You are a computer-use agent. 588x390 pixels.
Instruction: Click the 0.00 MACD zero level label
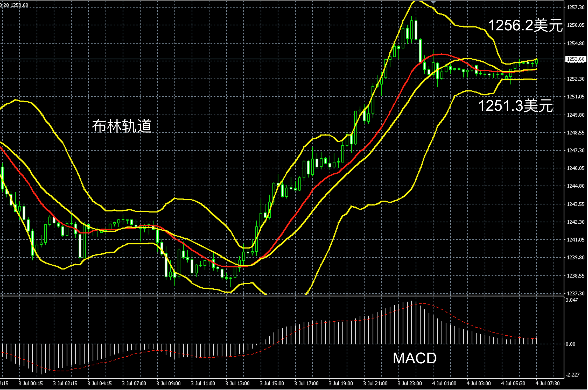click(x=570, y=344)
